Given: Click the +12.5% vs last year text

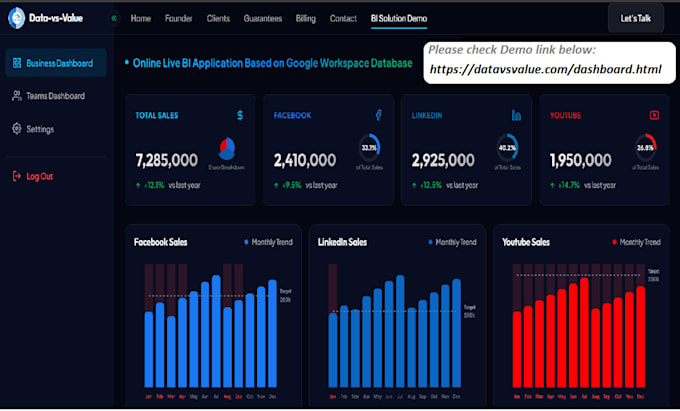Looking at the screenshot, I should coord(445,185).
